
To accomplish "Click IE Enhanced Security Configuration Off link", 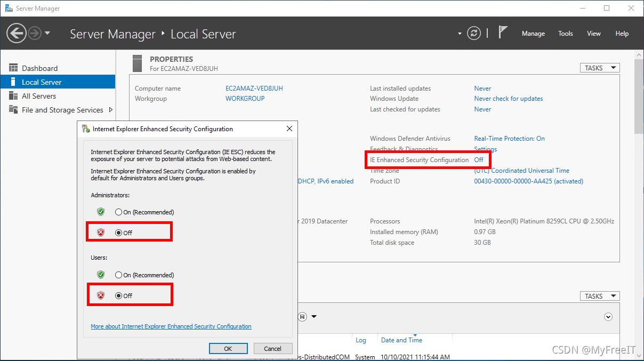I will [479, 160].
